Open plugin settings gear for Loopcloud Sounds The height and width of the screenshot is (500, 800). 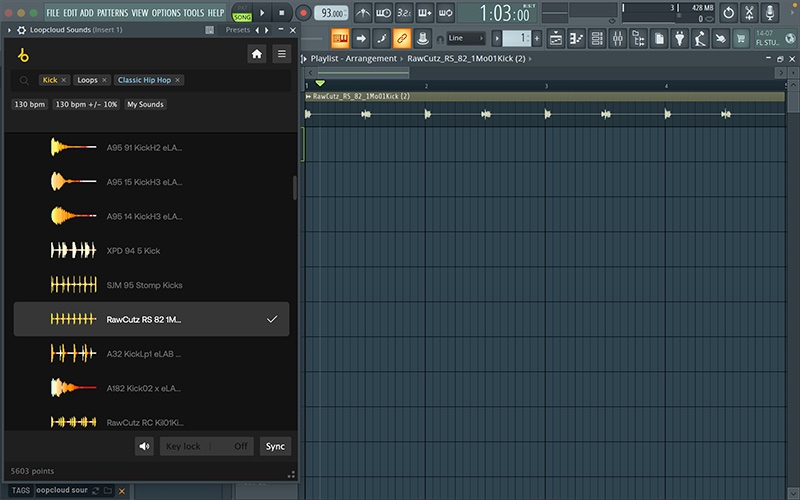[x=22, y=30]
